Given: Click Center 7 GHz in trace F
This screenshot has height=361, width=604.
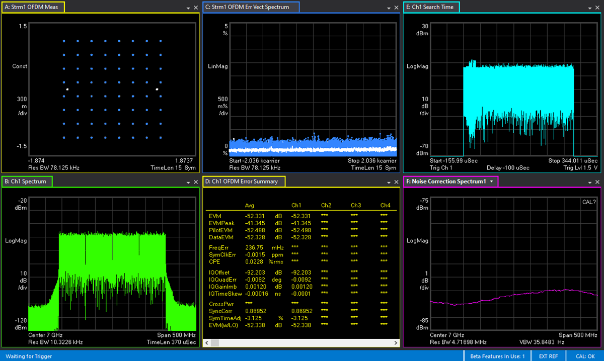Looking at the screenshot, I should tap(447, 335).
